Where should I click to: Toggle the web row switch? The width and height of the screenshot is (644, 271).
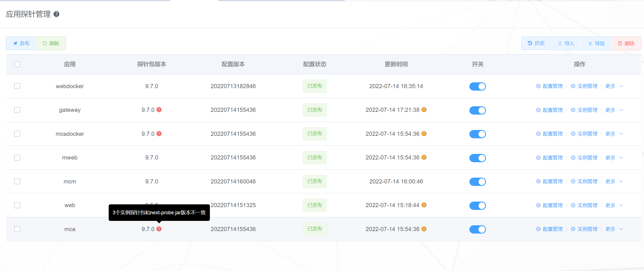(x=478, y=206)
